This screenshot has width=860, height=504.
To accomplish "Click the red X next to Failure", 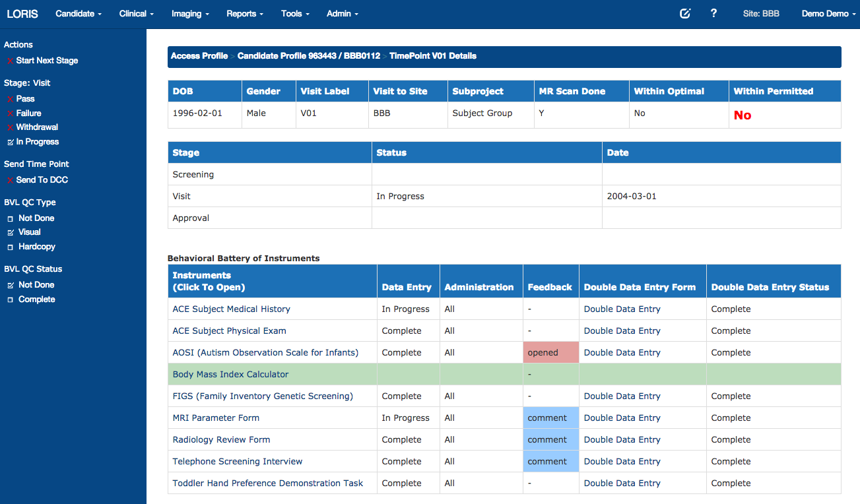I will (x=10, y=113).
